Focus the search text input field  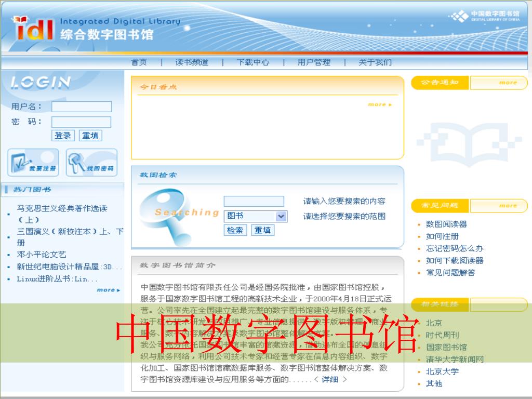(254, 201)
